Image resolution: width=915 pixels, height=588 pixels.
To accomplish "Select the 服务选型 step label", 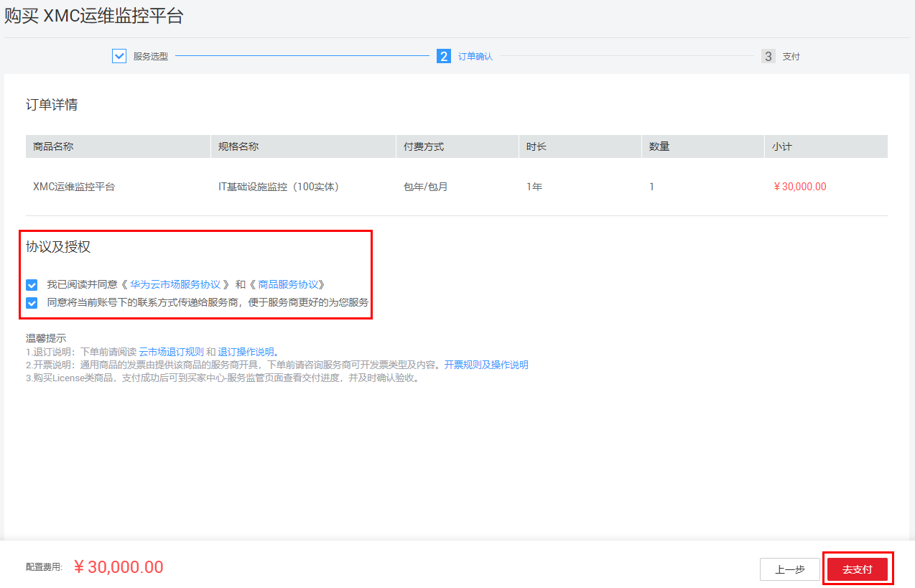I will tap(151, 56).
